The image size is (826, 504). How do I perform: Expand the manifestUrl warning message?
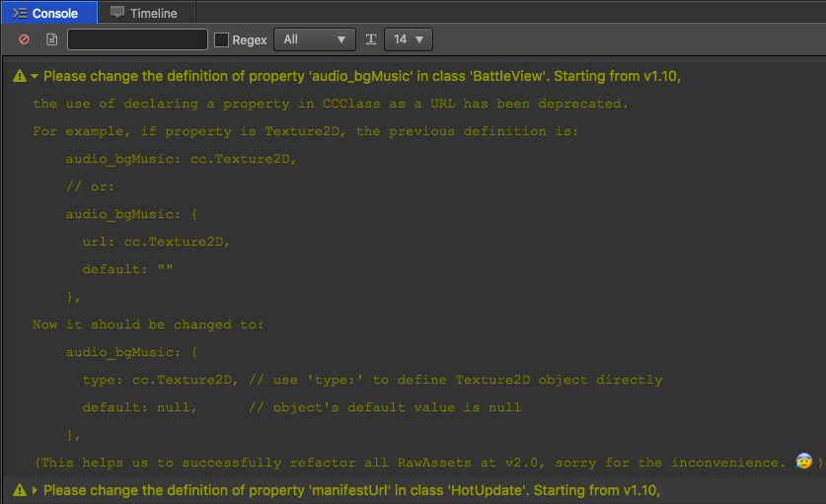click(x=35, y=490)
